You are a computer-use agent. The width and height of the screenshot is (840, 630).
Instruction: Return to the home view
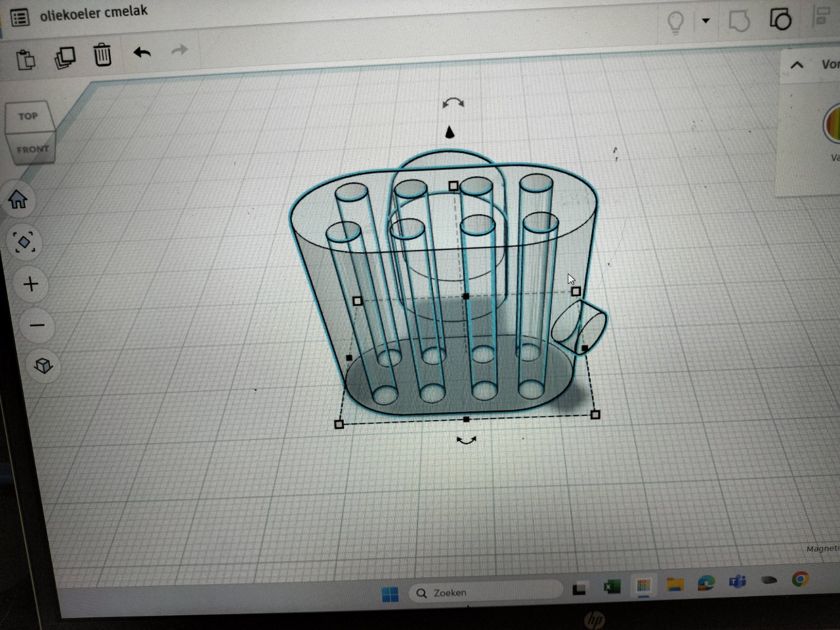pos(18,199)
